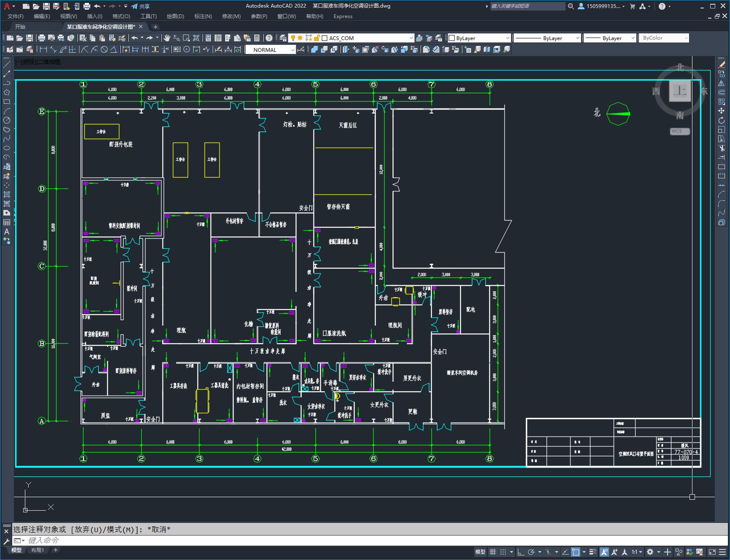730x560 pixels.
Task: Toggle hardware acceleration graphics icon
Action: (x=700, y=552)
